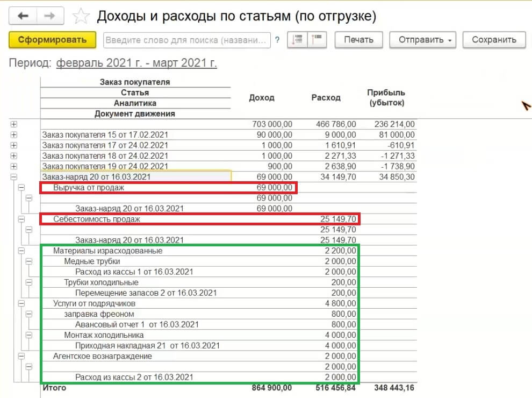Click the Медные трубки row label
The height and width of the screenshot is (398, 532).
[x=92, y=261]
